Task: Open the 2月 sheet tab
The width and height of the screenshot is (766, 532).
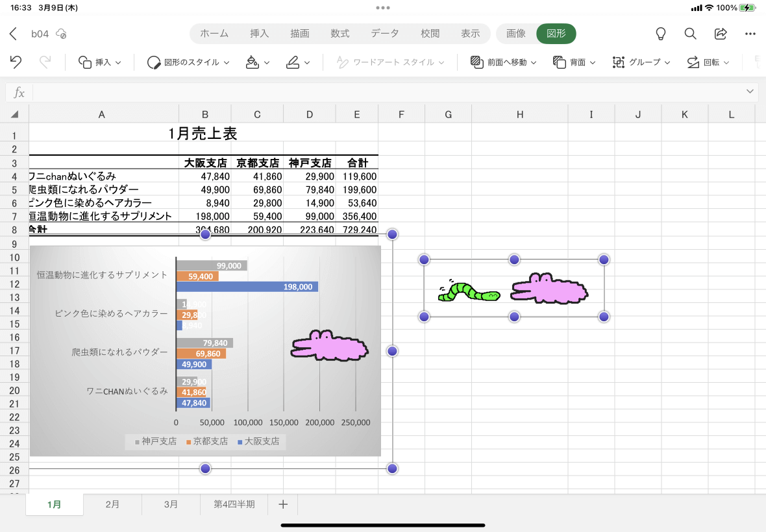Action: [112, 504]
